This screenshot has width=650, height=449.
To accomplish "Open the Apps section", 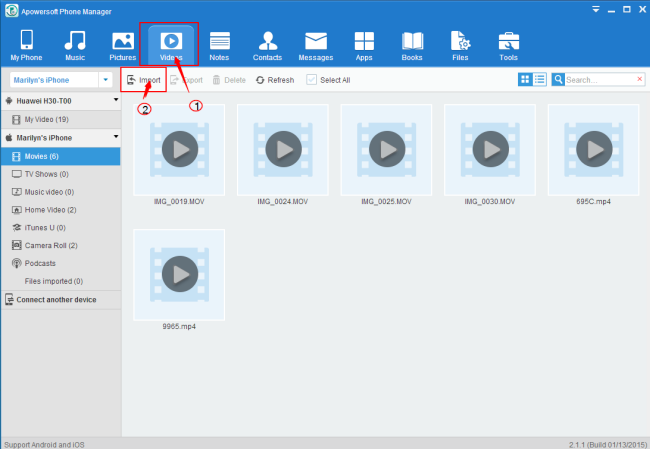I will [364, 45].
